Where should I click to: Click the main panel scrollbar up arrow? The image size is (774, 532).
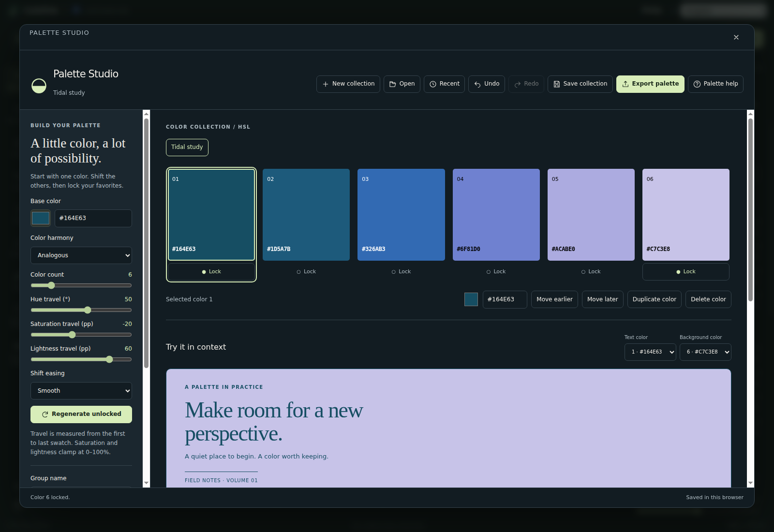coord(750,114)
